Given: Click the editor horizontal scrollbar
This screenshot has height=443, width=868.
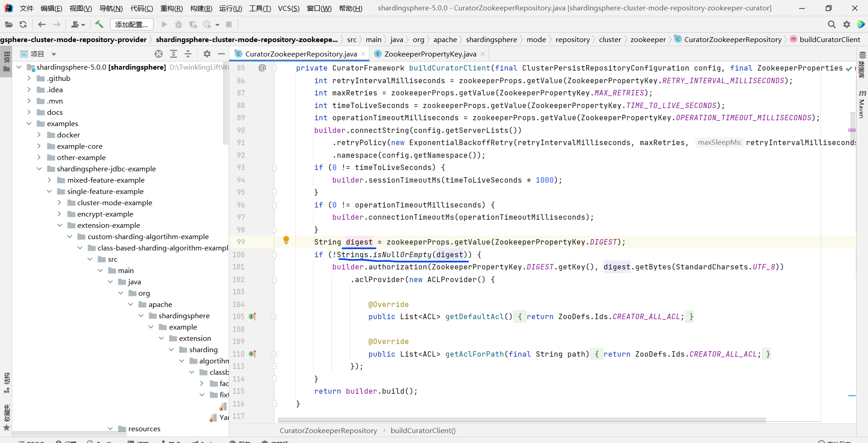Looking at the screenshot, I should pos(521,420).
